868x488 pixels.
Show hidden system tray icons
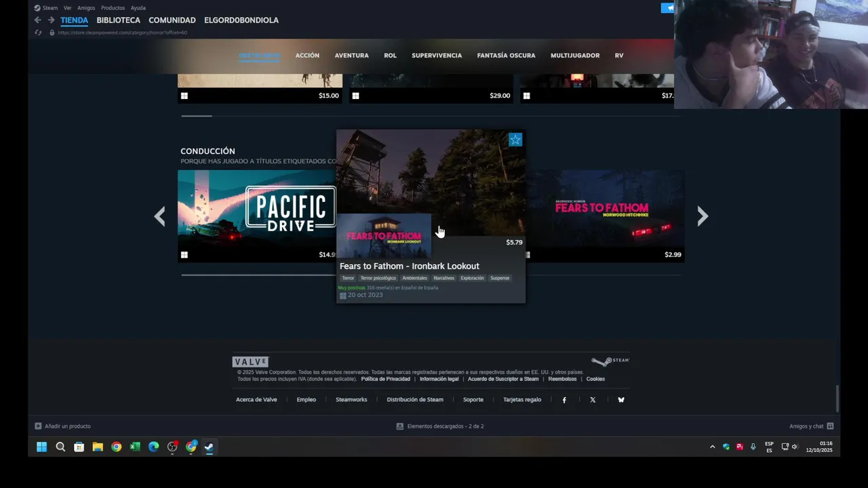click(712, 447)
